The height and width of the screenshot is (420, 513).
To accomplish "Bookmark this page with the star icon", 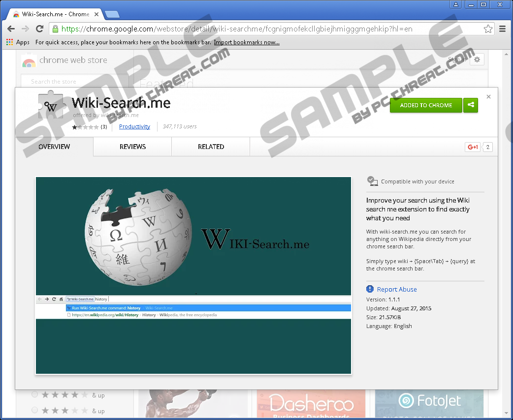I will point(488,29).
